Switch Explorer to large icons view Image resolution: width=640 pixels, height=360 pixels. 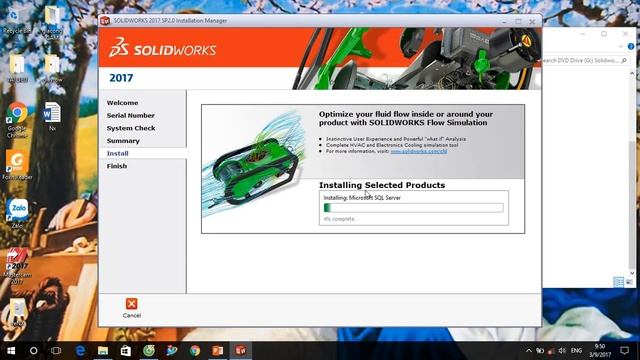coord(629,282)
